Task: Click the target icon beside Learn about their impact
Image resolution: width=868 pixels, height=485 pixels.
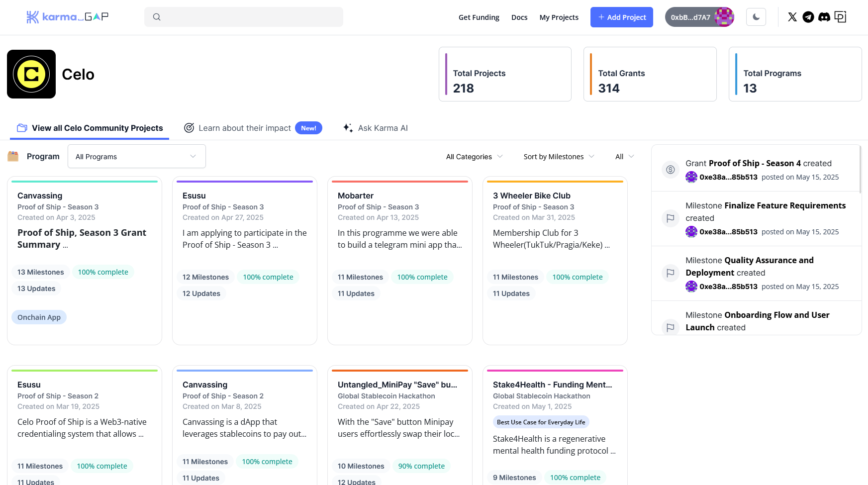Action: tap(189, 128)
